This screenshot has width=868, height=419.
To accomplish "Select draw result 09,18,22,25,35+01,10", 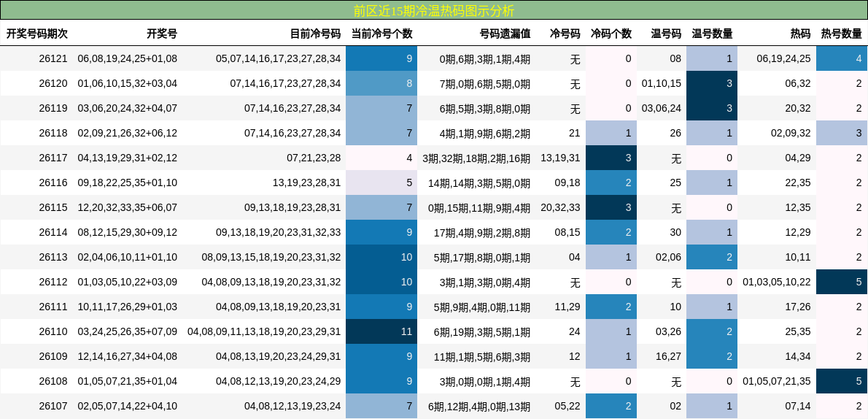I will (128, 183).
